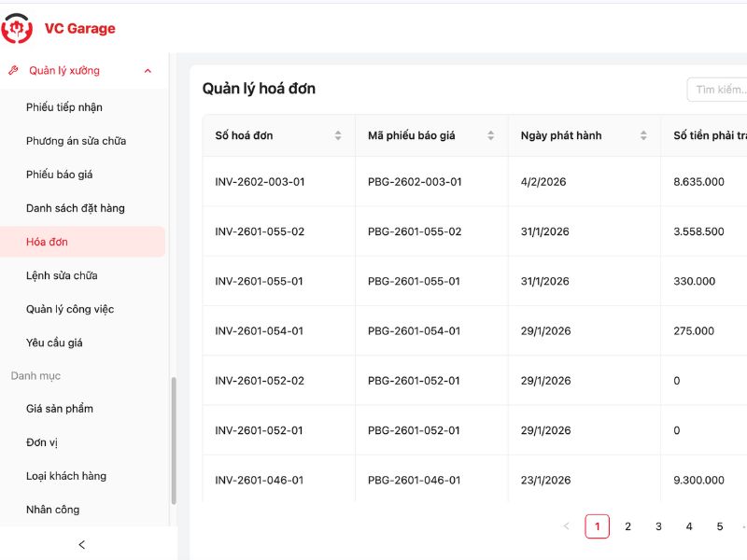
Task: Go to Lệnh sửa chữa page
Action: [62, 275]
